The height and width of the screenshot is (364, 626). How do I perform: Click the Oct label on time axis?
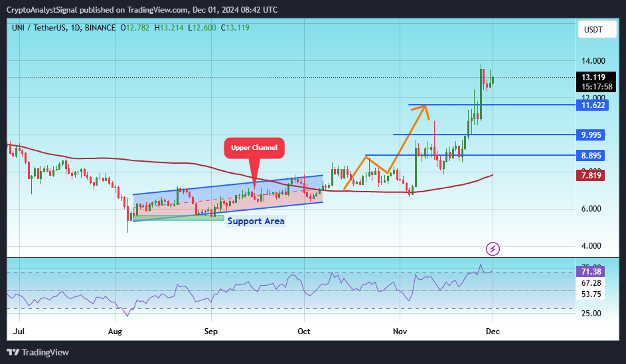click(x=304, y=332)
